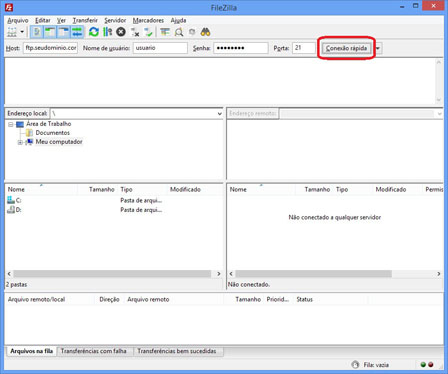The height and width of the screenshot is (374, 448).
Task: Sort local files by Tamanho column
Action: click(97, 189)
